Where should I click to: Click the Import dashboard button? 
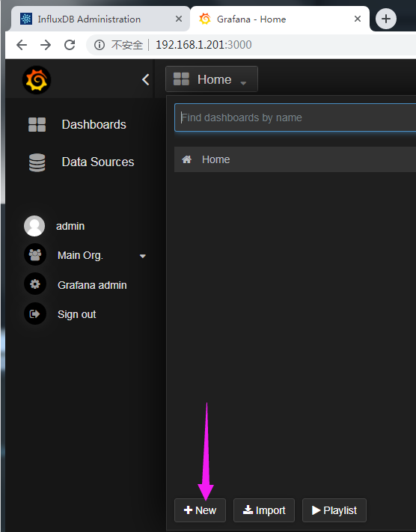pyautogui.click(x=264, y=510)
